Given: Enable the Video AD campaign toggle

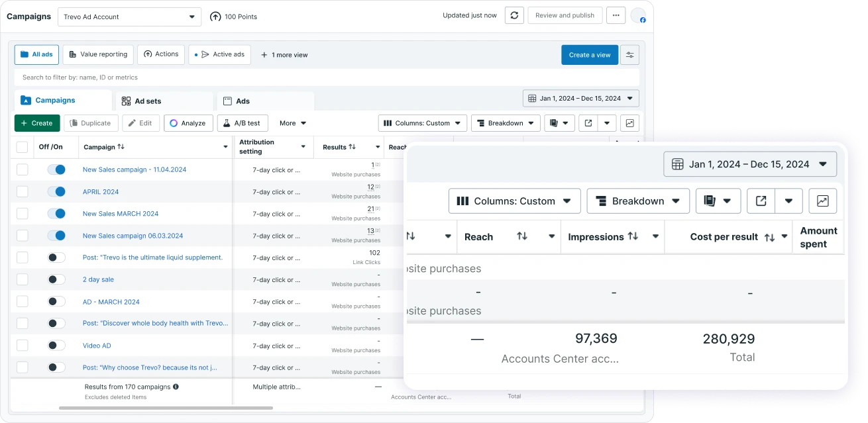Looking at the screenshot, I should (x=56, y=346).
